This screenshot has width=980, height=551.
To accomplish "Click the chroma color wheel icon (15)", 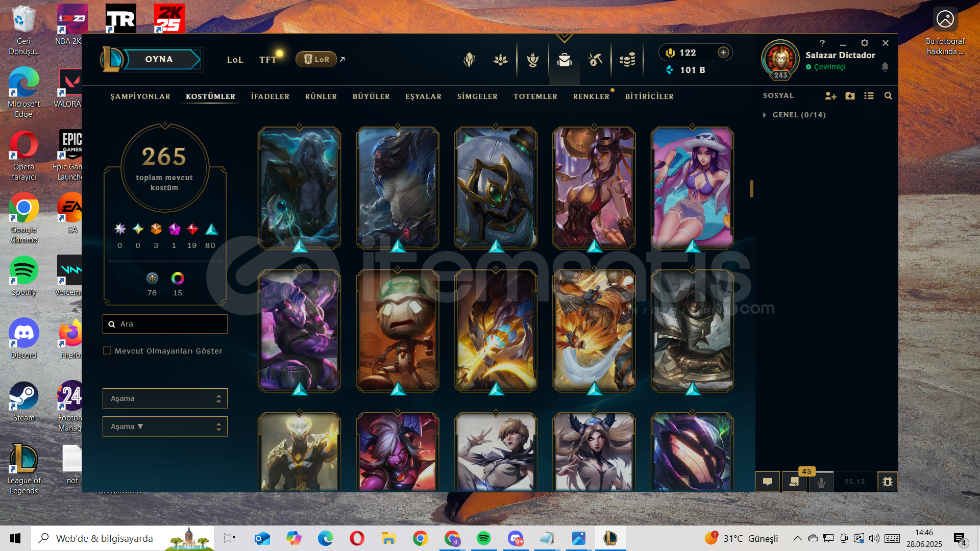I will 178,278.
